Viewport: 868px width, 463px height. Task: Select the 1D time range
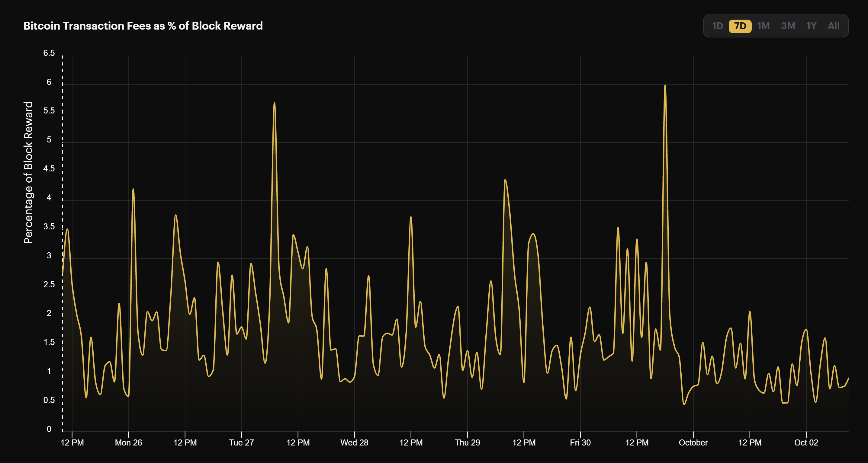[x=717, y=26]
